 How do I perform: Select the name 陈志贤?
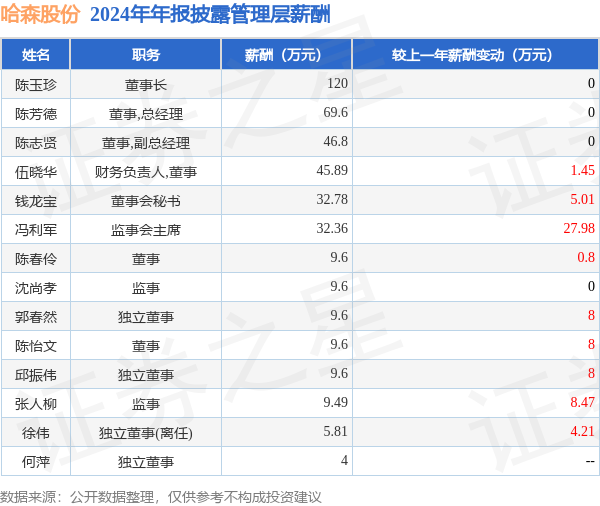click(36, 143)
